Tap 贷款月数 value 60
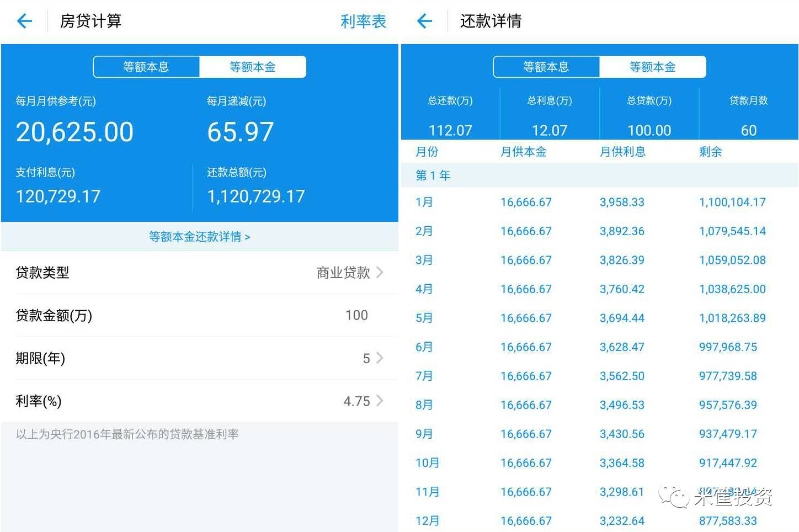This screenshot has width=799, height=532. (749, 130)
